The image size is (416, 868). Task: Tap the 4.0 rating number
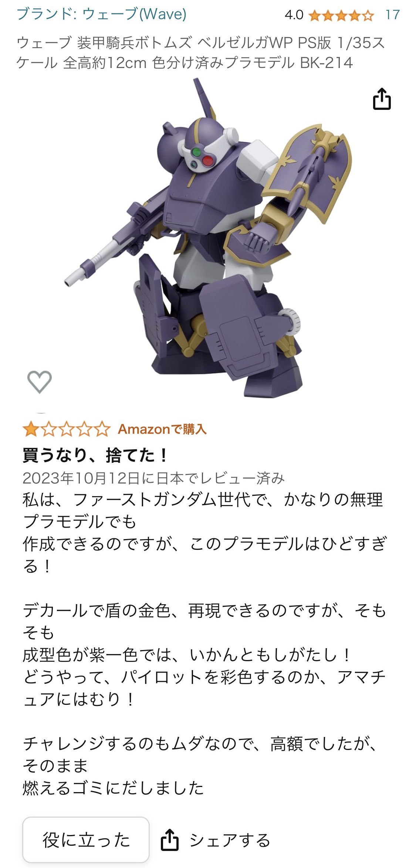[294, 15]
